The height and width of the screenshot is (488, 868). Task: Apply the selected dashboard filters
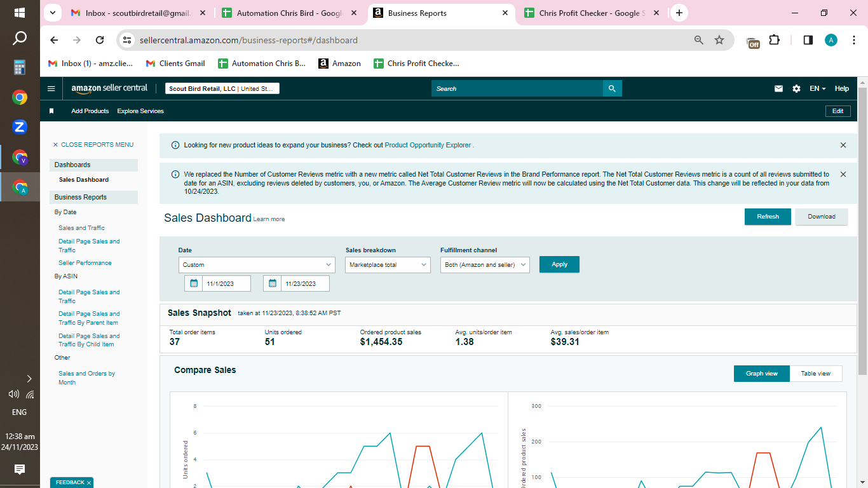(559, 264)
